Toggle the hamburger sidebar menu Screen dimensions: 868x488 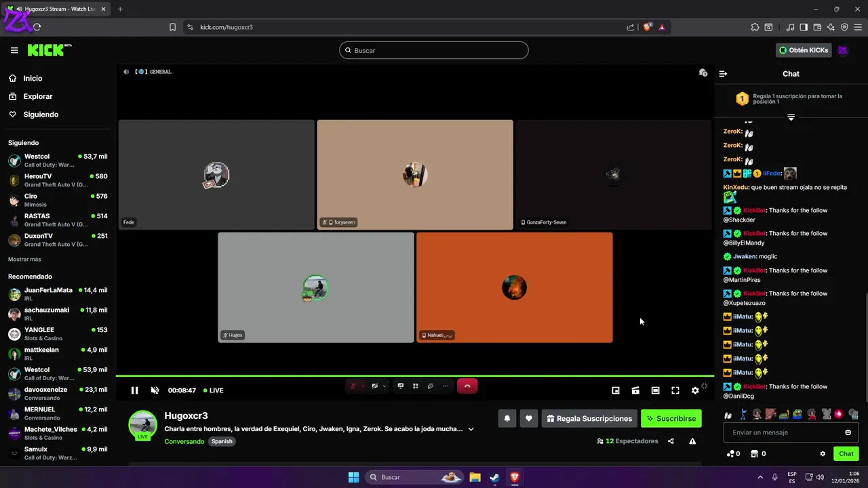coord(14,50)
